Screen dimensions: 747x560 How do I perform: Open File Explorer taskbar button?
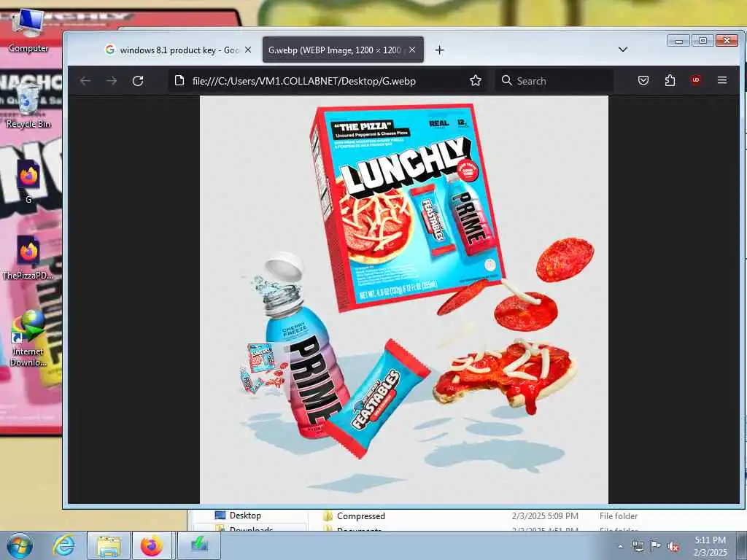tap(109, 545)
